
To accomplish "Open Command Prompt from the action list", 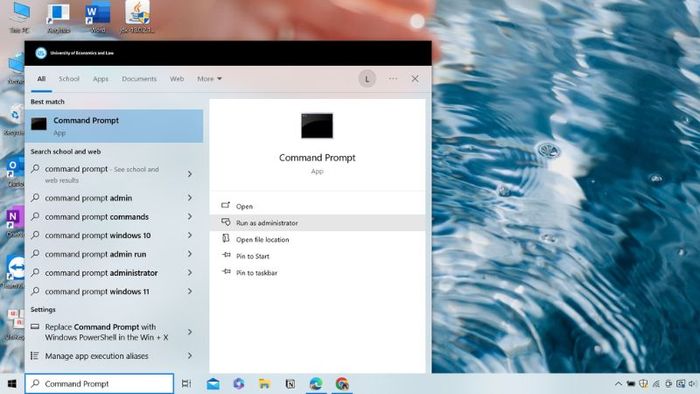I will tap(317, 206).
